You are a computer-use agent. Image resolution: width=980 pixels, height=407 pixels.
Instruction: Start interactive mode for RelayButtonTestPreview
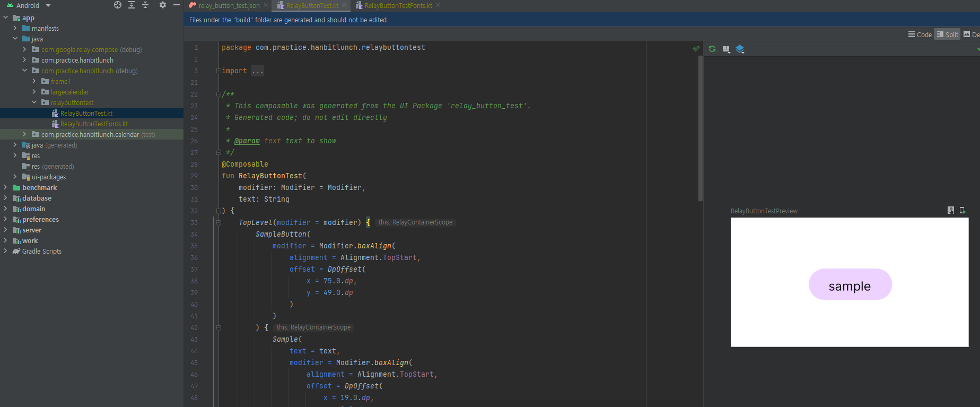(x=951, y=210)
